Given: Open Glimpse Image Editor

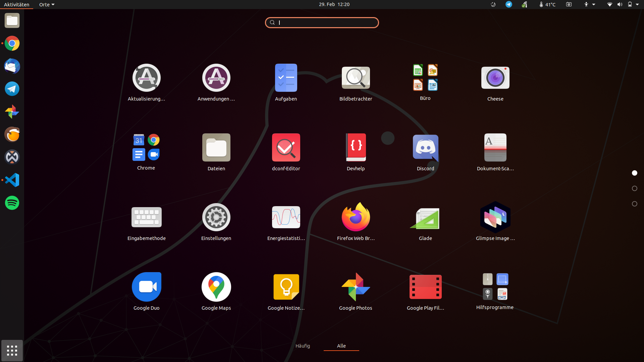Looking at the screenshot, I should [495, 218].
